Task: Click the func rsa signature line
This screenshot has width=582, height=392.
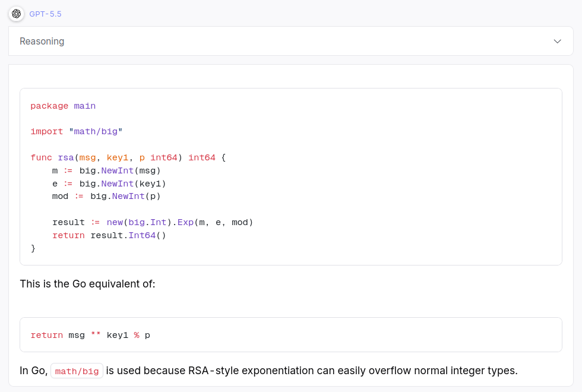Action: (128, 158)
